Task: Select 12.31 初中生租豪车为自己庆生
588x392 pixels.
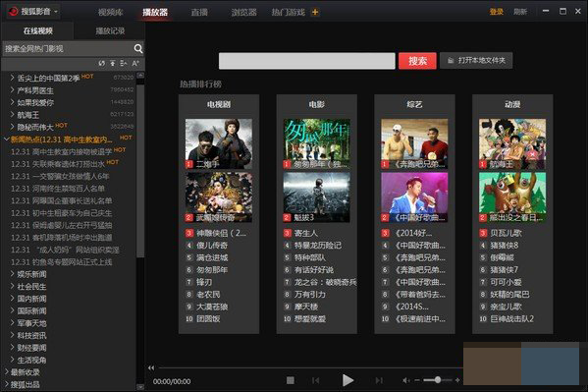Action: point(62,213)
